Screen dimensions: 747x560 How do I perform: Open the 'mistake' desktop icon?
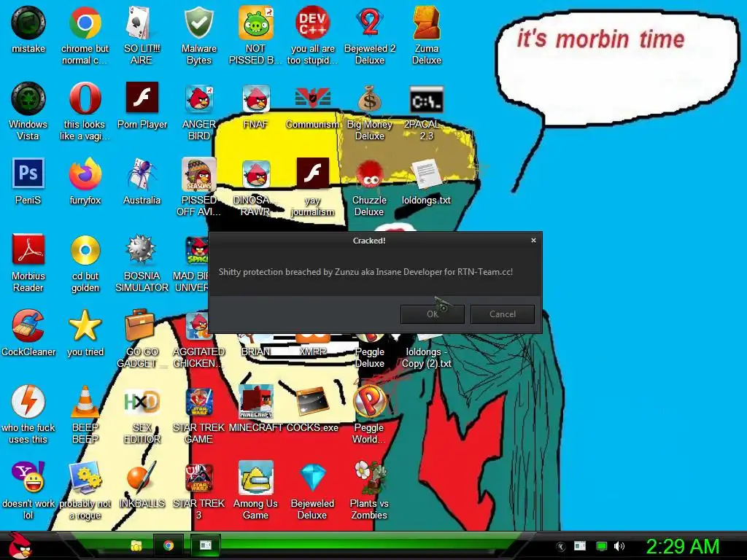coord(28,23)
